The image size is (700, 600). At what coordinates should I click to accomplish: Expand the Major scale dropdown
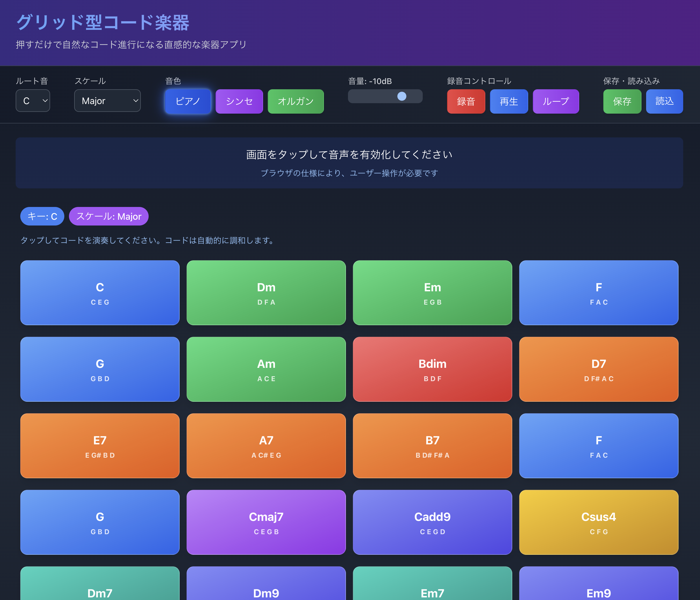pyautogui.click(x=107, y=101)
